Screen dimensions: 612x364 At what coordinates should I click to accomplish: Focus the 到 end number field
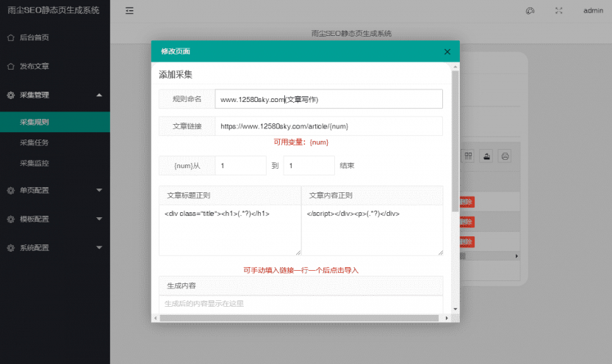pyautogui.click(x=309, y=166)
